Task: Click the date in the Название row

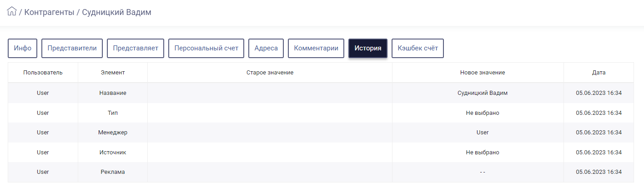Action: point(599,93)
